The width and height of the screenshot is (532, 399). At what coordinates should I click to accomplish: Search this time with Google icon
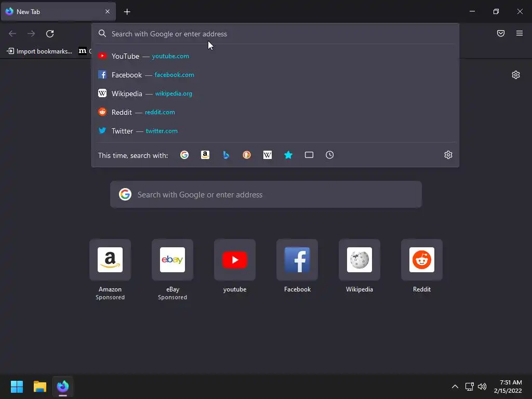click(184, 155)
